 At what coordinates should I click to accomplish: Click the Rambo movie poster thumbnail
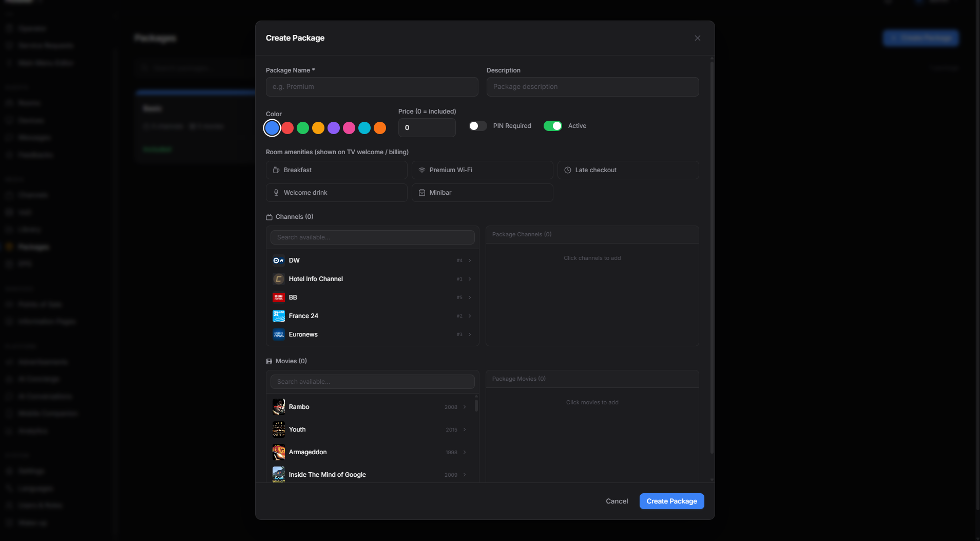[x=278, y=407]
